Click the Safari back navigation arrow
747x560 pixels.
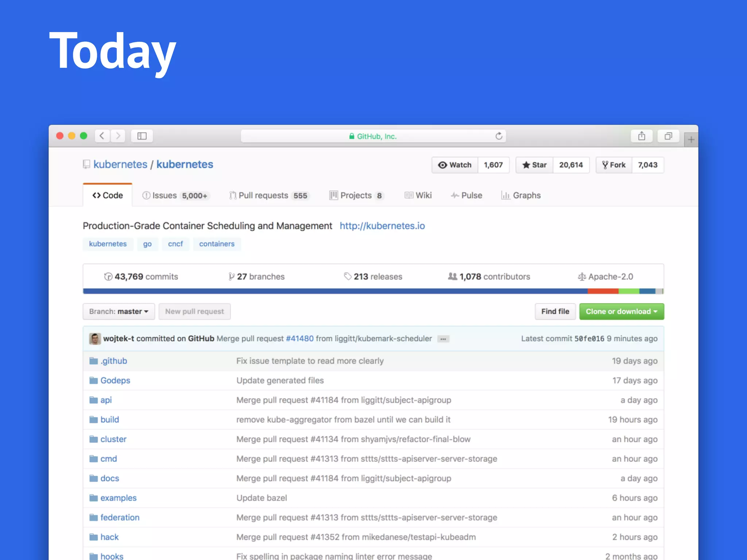[x=102, y=136]
